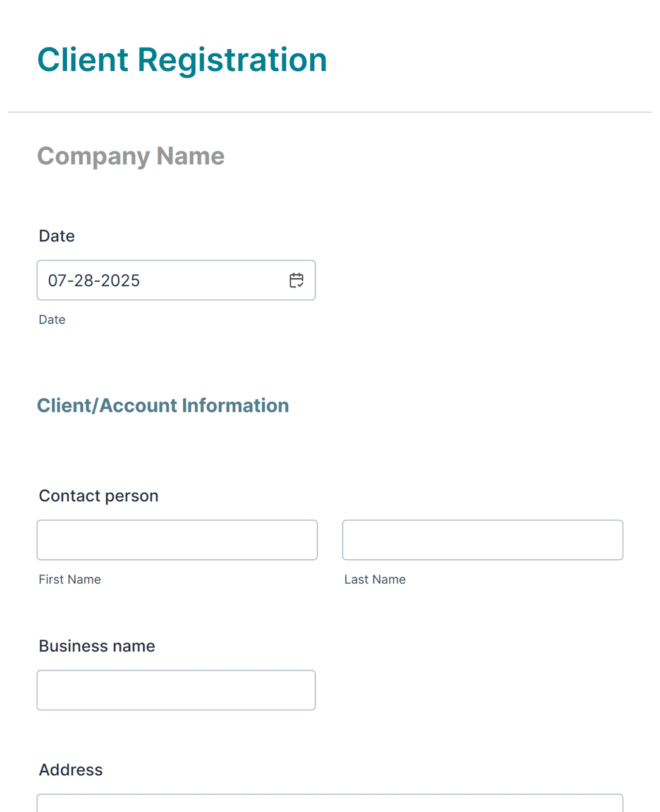Click the First Name helper label
Image resolution: width=660 pixels, height=812 pixels.
(x=70, y=579)
